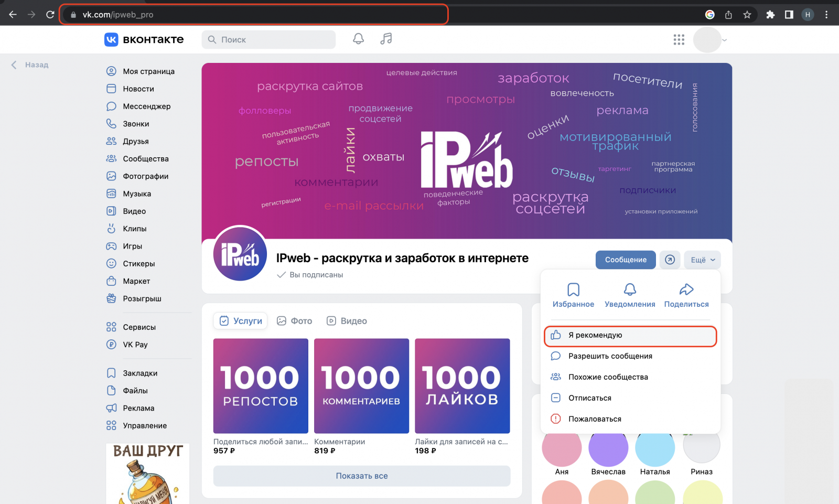Switch to the Фото tab
Screen dimensions: 839x504
295,321
